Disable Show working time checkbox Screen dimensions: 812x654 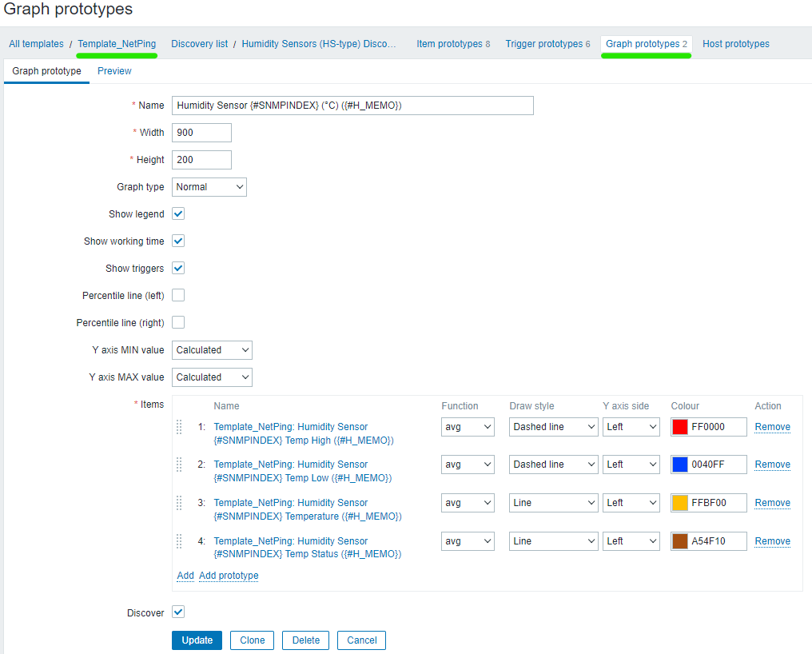click(178, 241)
